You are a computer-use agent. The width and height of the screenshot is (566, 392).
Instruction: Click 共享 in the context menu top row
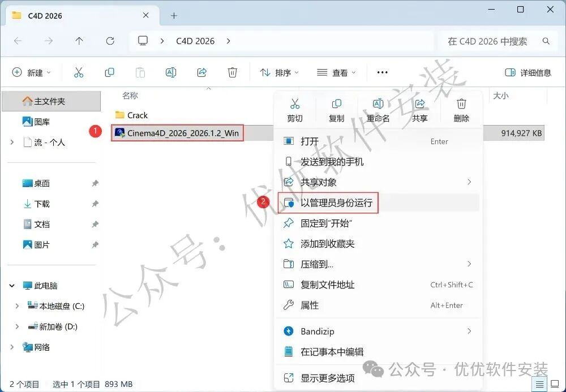420,110
